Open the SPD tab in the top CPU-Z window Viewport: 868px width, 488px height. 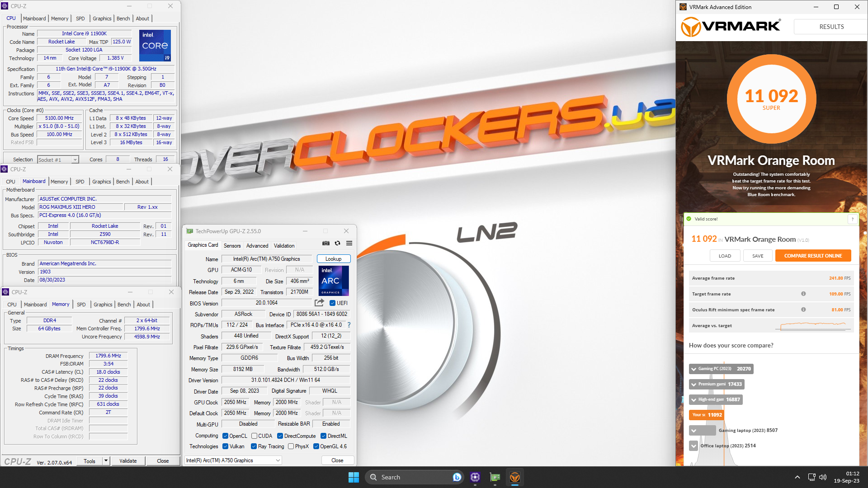[80, 19]
